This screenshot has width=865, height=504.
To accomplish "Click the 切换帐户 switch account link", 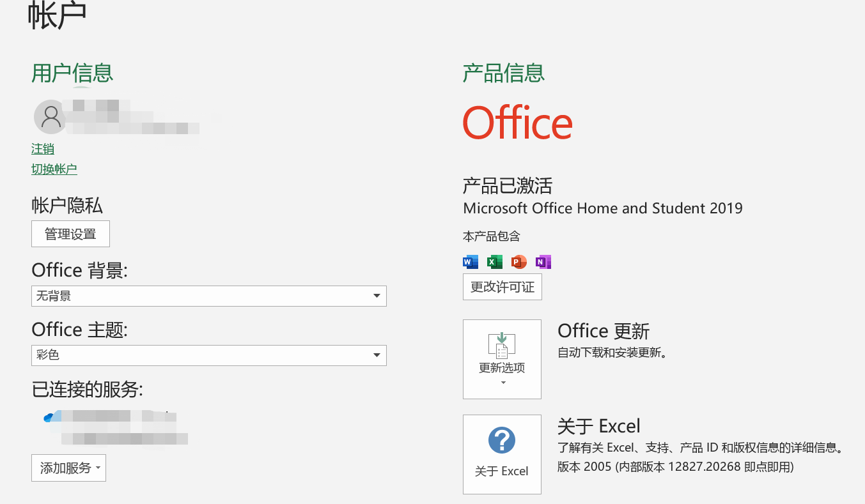I will click(54, 169).
